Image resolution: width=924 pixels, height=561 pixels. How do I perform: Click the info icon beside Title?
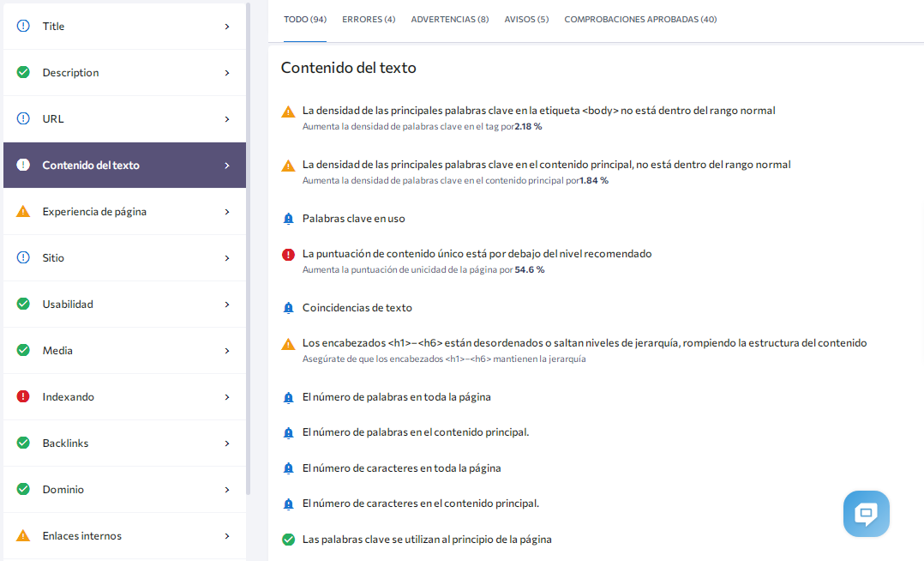click(23, 26)
